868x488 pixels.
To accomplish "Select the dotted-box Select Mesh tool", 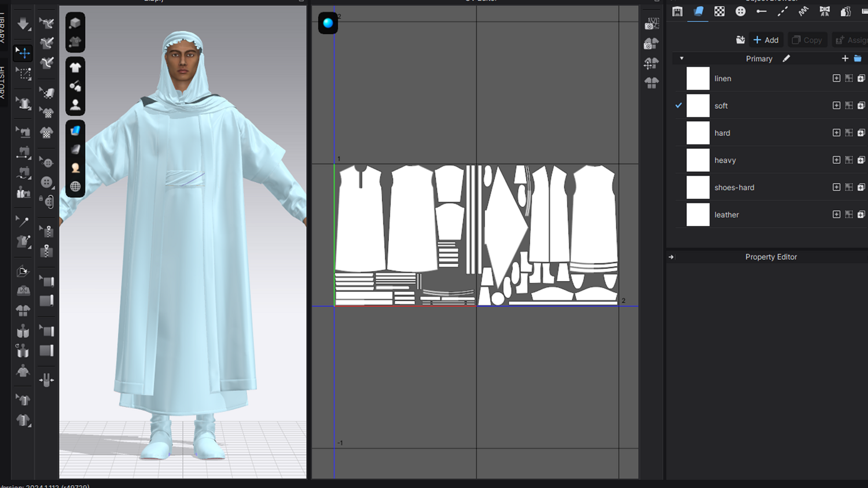I will [24, 73].
